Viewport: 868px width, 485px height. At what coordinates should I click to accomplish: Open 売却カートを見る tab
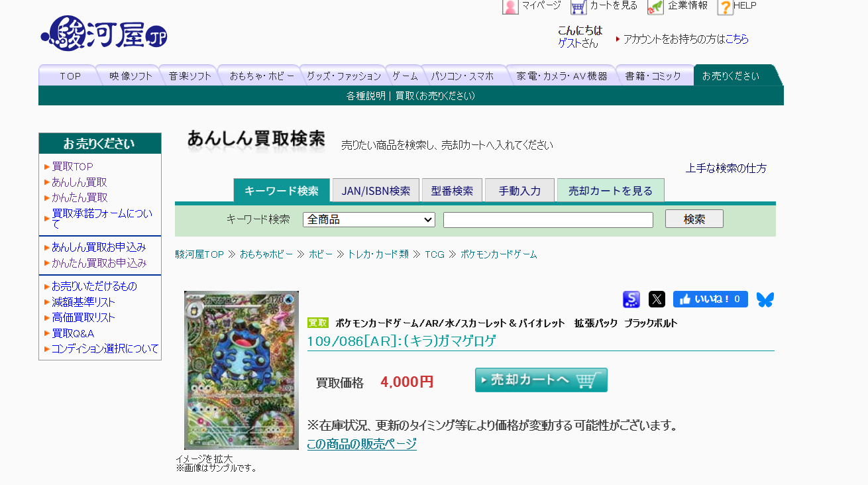click(610, 191)
